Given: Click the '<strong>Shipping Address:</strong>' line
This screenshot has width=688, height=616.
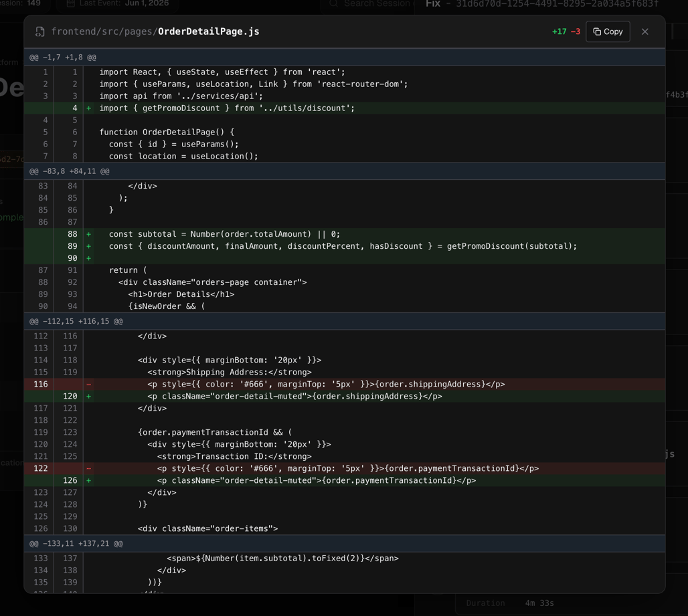Looking at the screenshot, I should click(345, 373).
